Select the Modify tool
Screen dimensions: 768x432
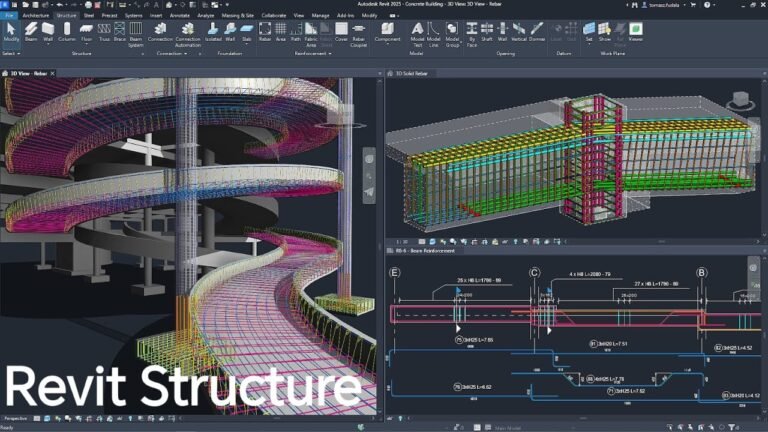click(11, 32)
